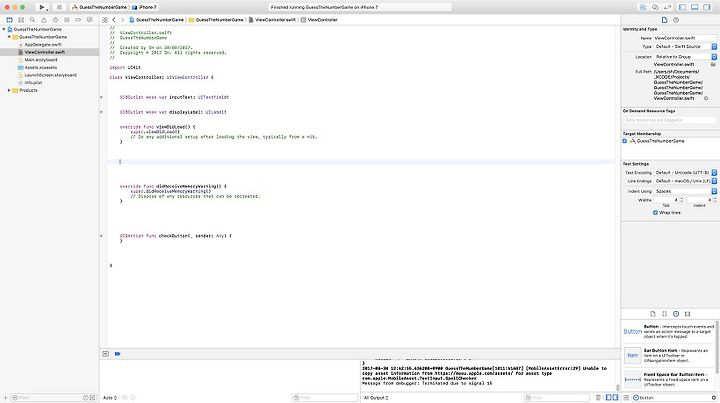The image size is (720, 403).
Task: Choose GuessTheNumberGame scheme in toolbar
Action: 99,7
